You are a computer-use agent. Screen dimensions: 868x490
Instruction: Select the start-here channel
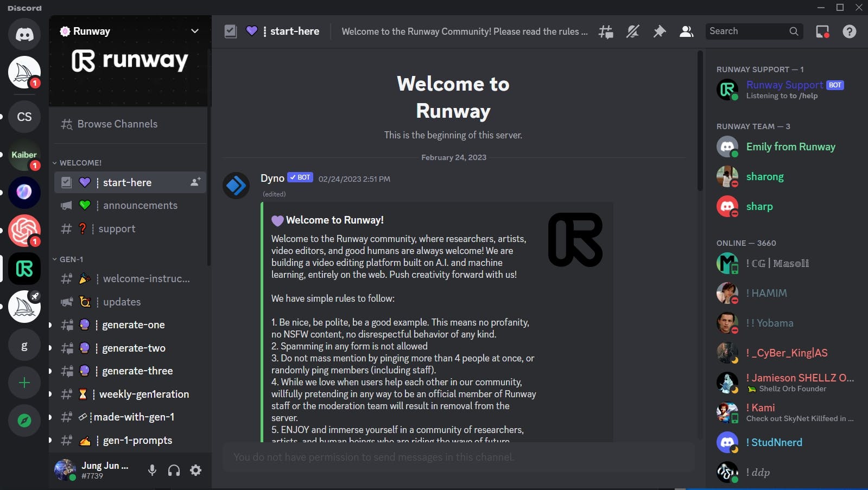pyautogui.click(x=130, y=182)
